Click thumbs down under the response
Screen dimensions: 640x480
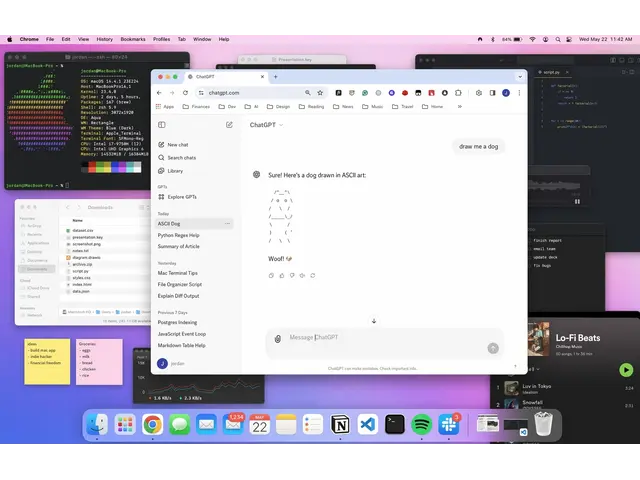pos(292,274)
